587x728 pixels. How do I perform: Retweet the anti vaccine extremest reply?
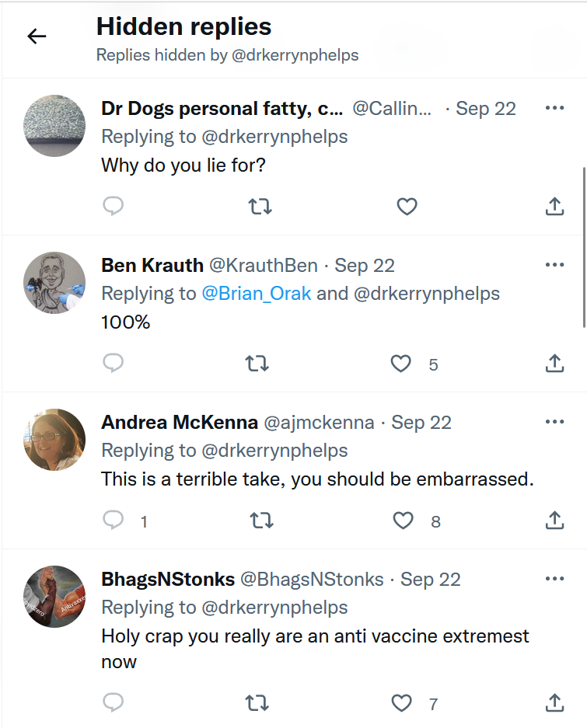click(257, 703)
